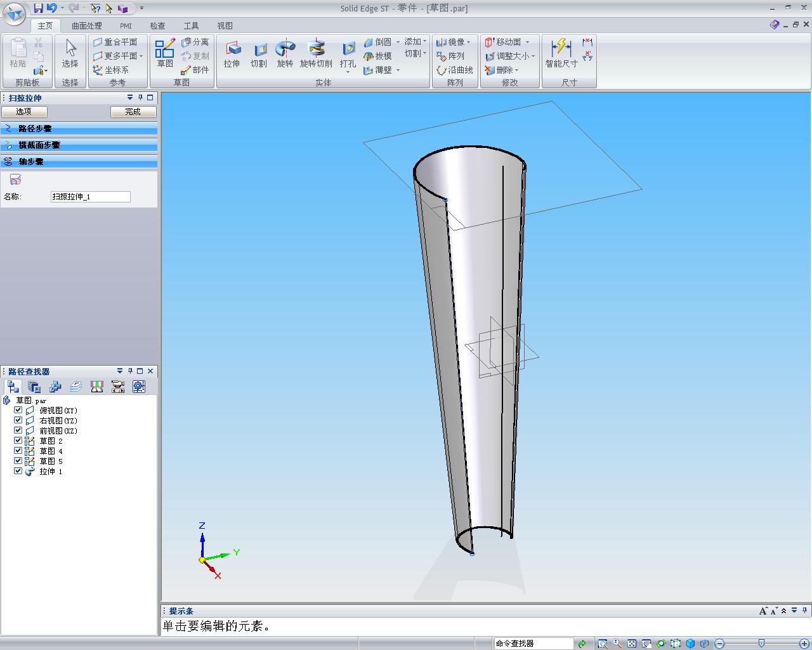Click the Fit view icon in status bar
This screenshot has width=812, height=650.
632,644
